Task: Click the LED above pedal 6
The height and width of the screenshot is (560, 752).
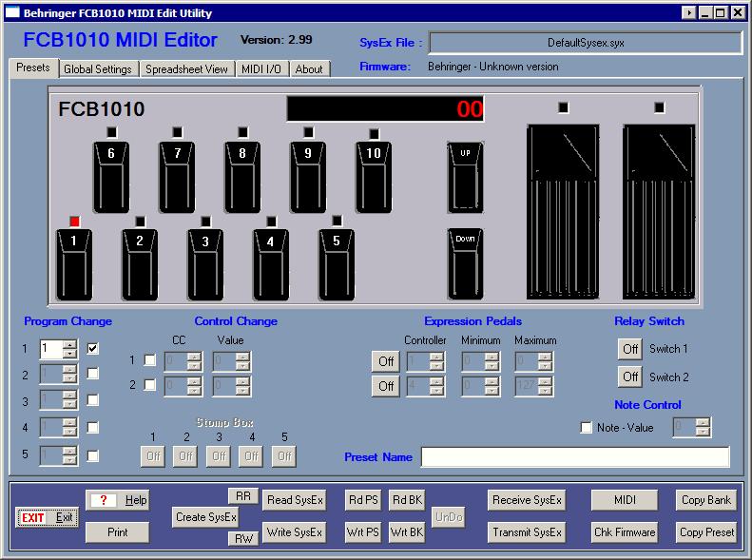Action: pos(112,132)
